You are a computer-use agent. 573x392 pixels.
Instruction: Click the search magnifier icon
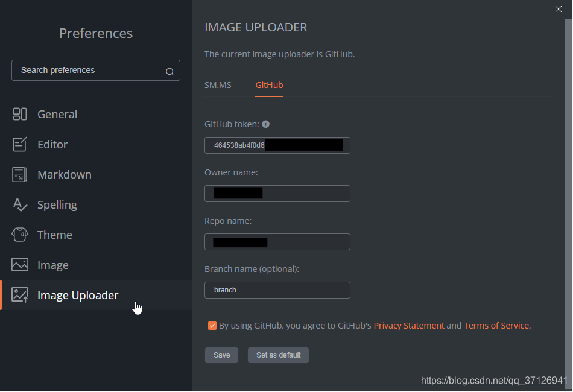(x=169, y=71)
